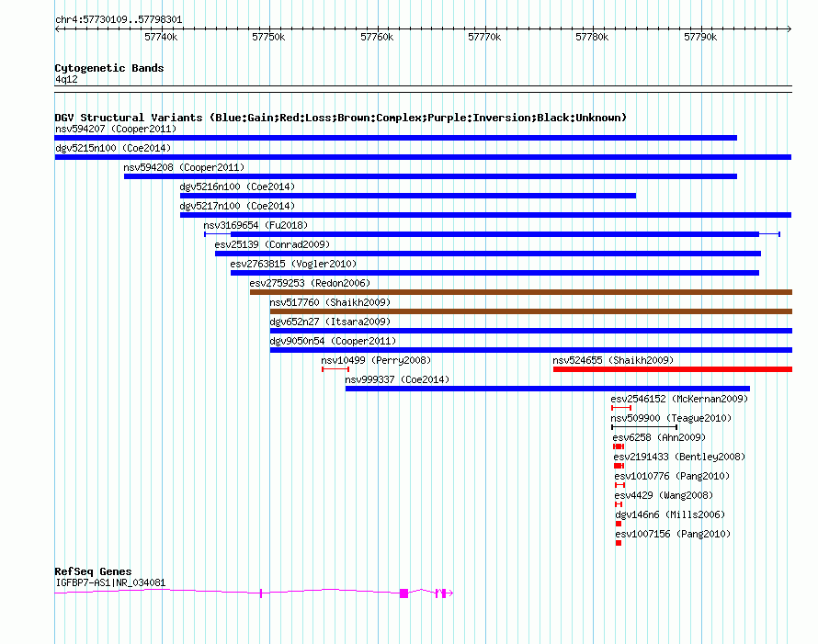This screenshot has width=818, height=644.
Task: Click the DGV Structural Variants track title
Action: click(340, 118)
